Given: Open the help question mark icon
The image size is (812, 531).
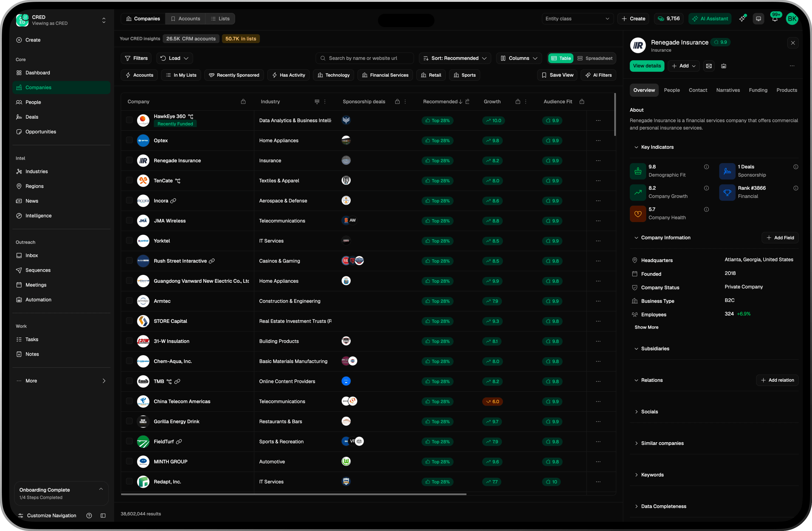Looking at the screenshot, I should coord(89,516).
